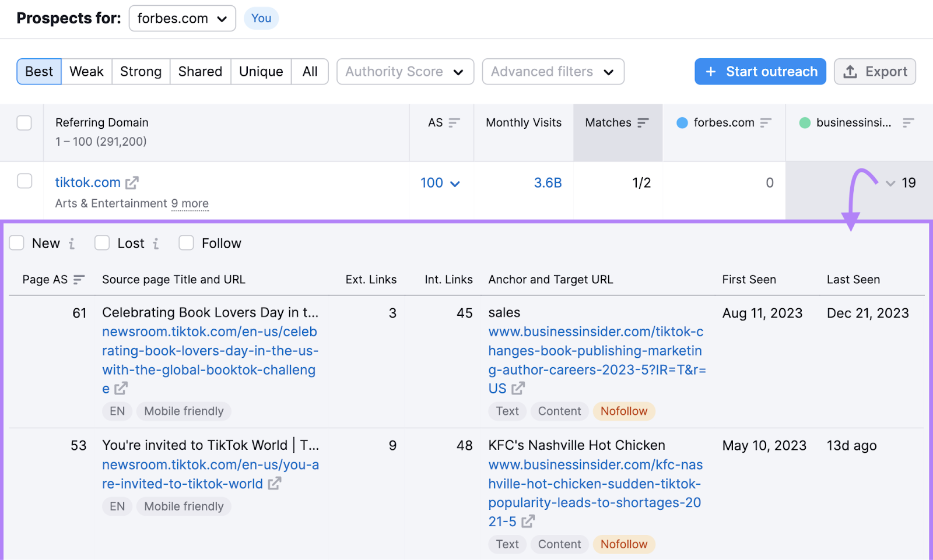The image size is (933, 560).
Task: Switch to the All prospects tab
Action: click(310, 71)
